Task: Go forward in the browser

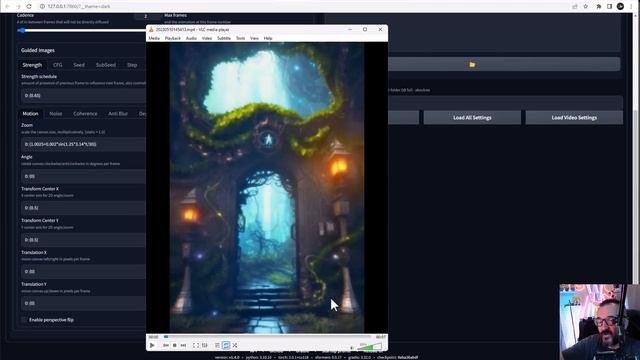Action: 18,6
